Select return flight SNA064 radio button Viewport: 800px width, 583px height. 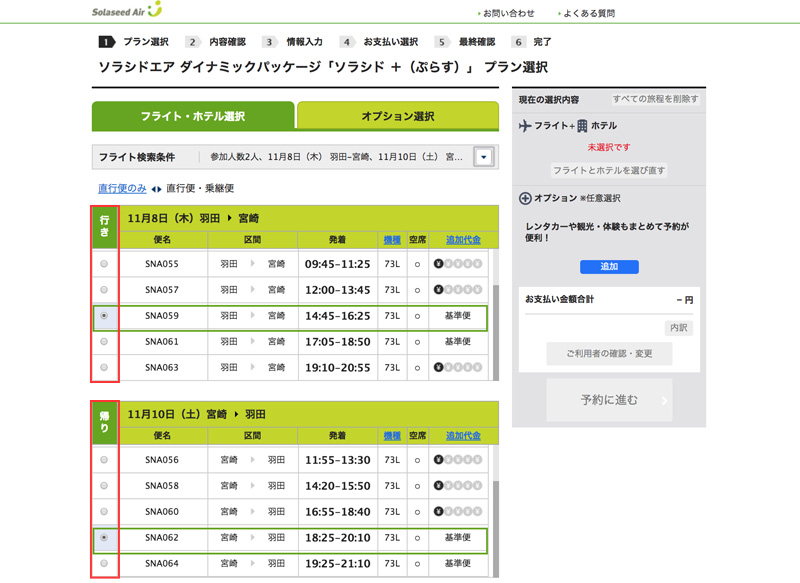coord(104,563)
